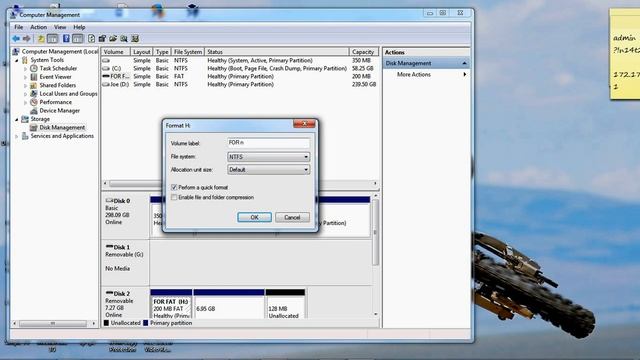Expand the Services and Applications arrow

coord(17,136)
